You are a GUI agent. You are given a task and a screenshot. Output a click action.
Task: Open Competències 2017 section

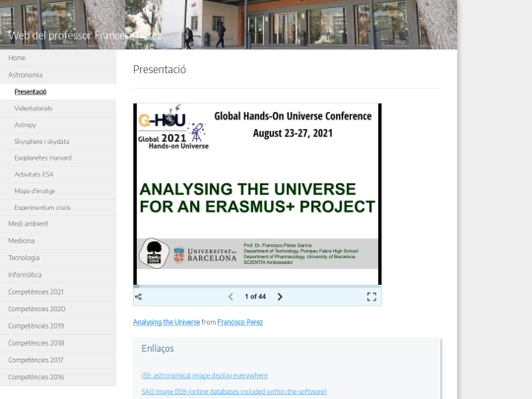(58, 360)
